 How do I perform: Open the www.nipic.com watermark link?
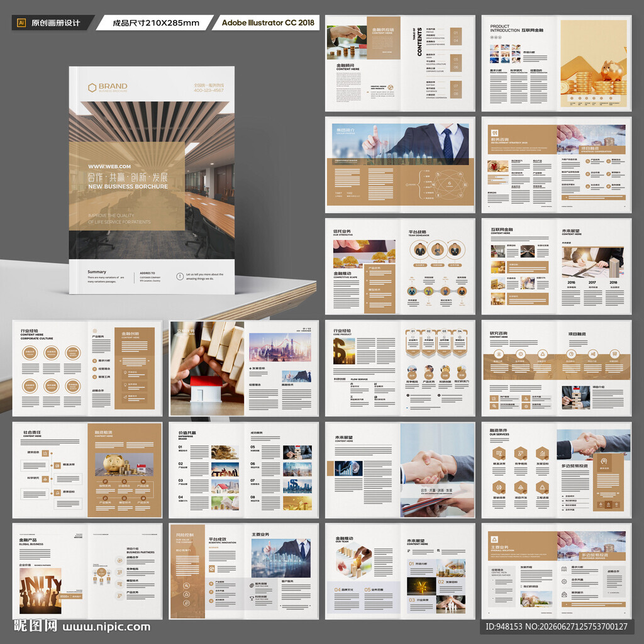tap(106, 627)
